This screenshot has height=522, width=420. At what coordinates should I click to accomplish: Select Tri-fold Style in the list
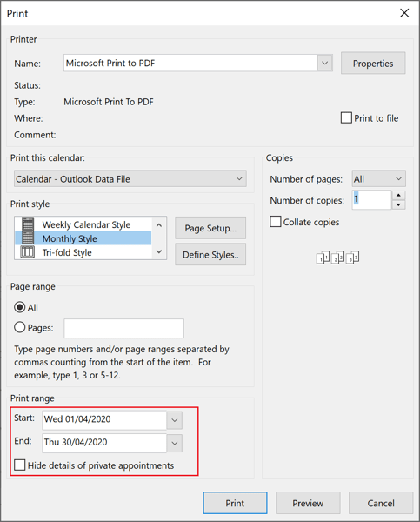coord(83,252)
